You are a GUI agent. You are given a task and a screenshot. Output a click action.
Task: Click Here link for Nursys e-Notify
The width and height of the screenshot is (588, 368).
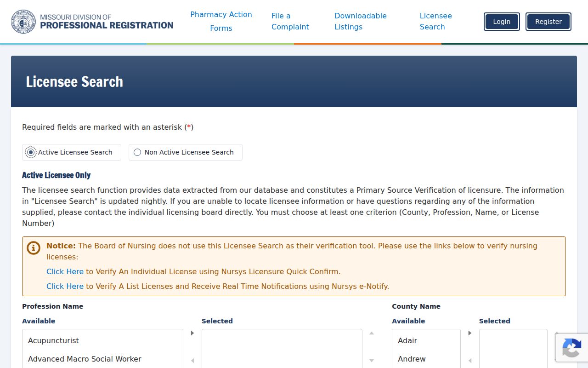(65, 286)
